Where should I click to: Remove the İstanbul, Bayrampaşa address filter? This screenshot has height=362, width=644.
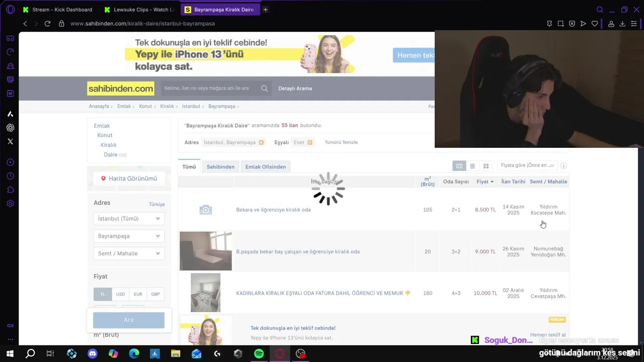[261, 142]
